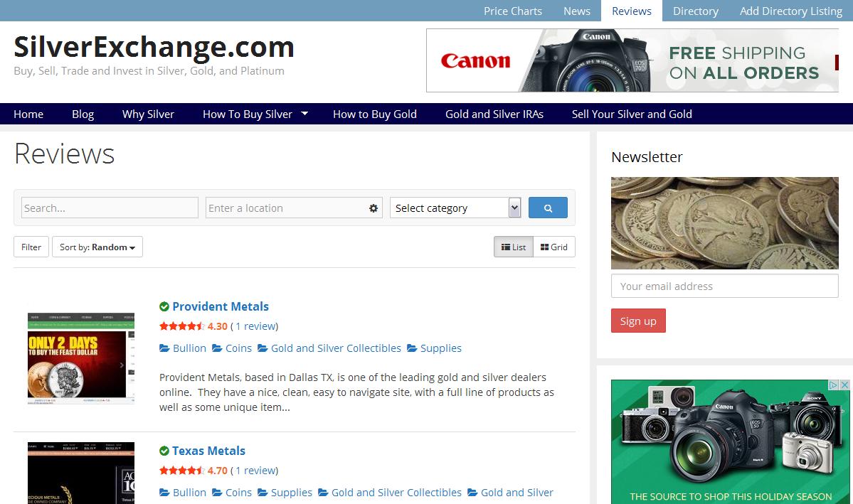Open Texas Metals listing title

(x=209, y=451)
